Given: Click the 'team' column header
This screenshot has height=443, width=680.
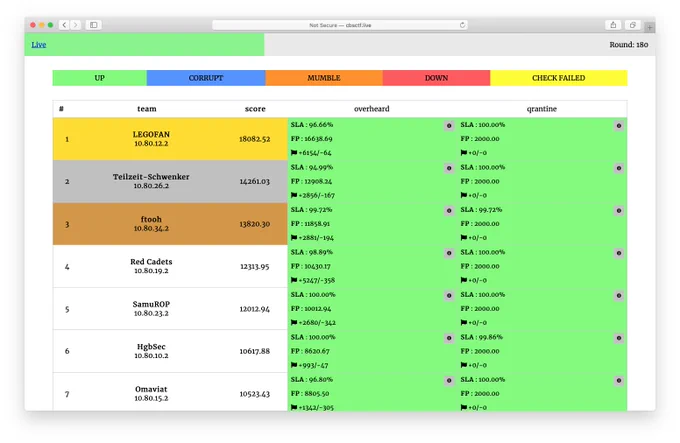Looking at the screenshot, I should [x=147, y=109].
